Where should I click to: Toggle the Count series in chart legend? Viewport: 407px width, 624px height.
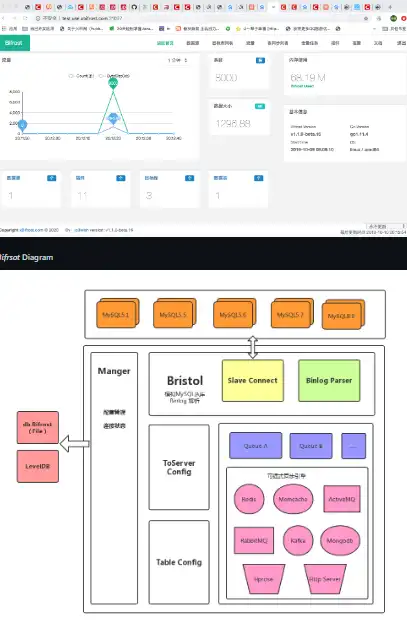click(82, 76)
